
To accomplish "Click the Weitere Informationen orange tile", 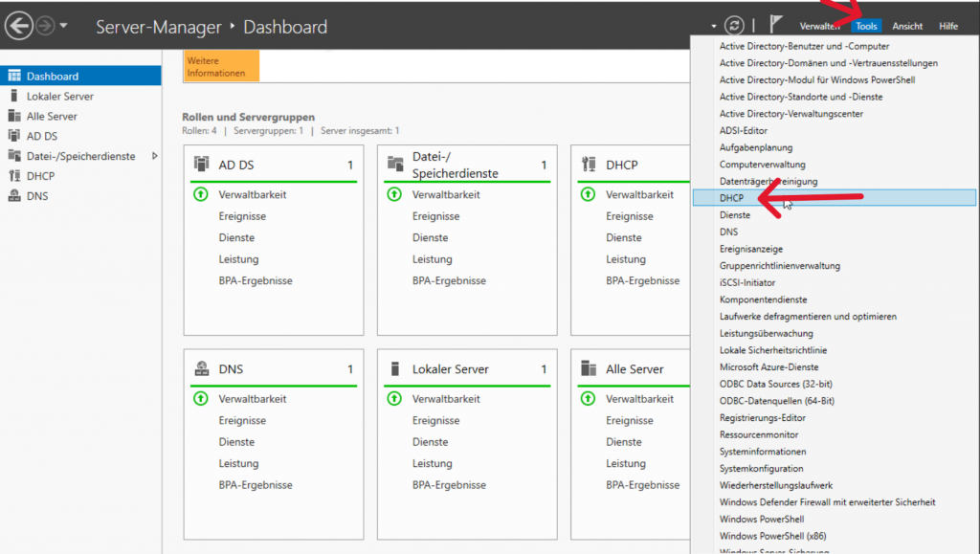I will [221, 66].
